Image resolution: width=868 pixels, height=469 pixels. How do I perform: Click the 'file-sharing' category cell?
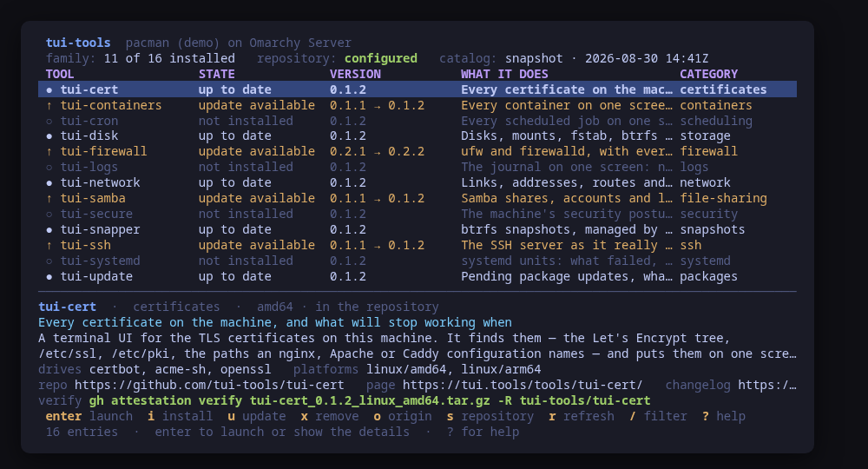tap(724, 198)
